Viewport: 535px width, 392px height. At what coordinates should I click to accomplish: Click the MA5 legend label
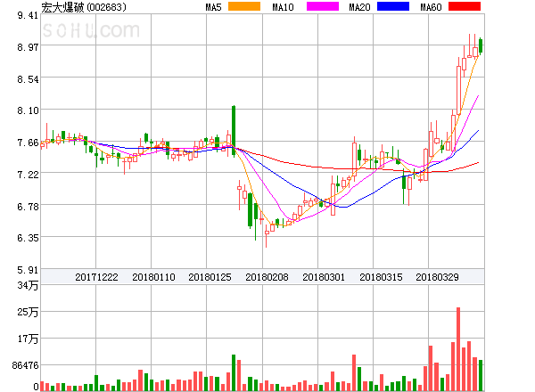[x=213, y=7]
